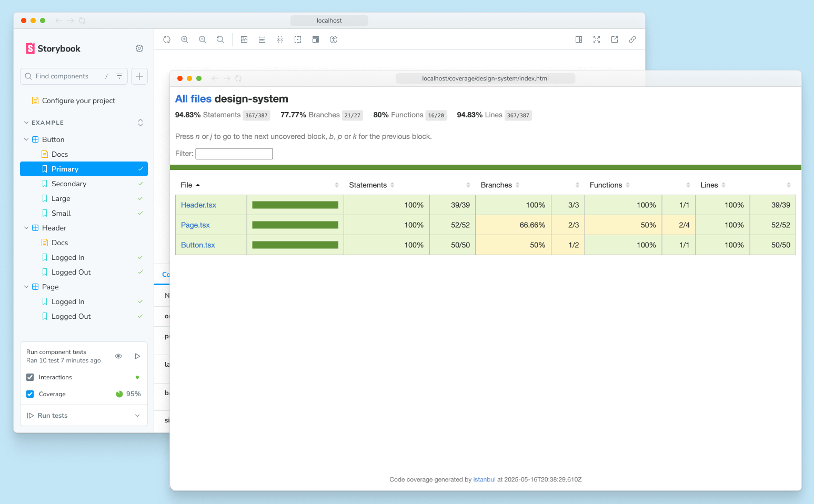Navigate to All files coverage view
The width and height of the screenshot is (814, 504).
tap(193, 98)
